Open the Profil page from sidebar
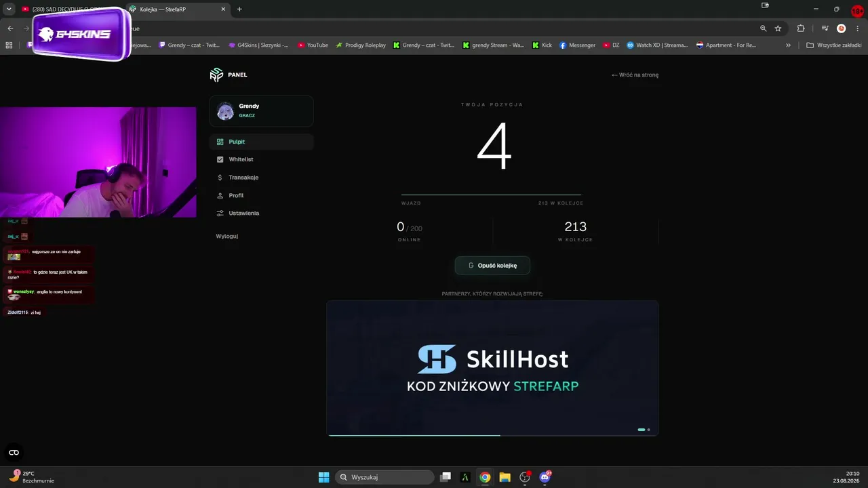The width and height of the screenshot is (868, 488). pos(261,195)
